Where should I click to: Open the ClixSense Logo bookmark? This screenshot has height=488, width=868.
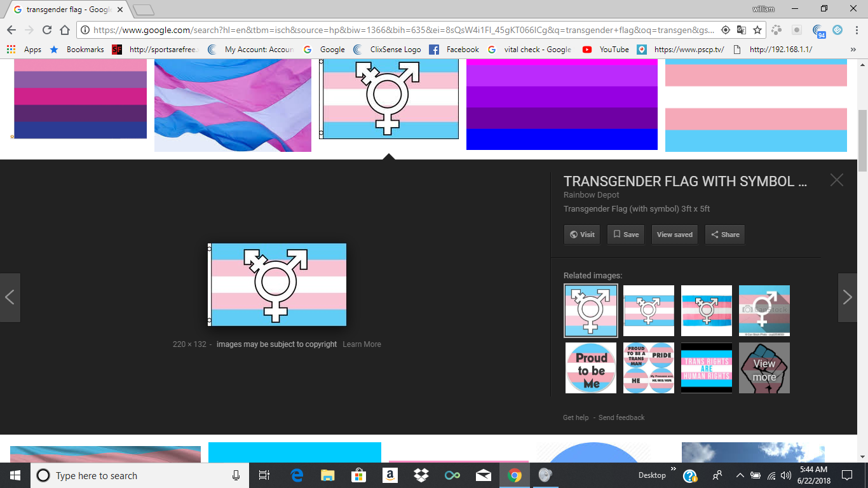pyautogui.click(x=386, y=50)
